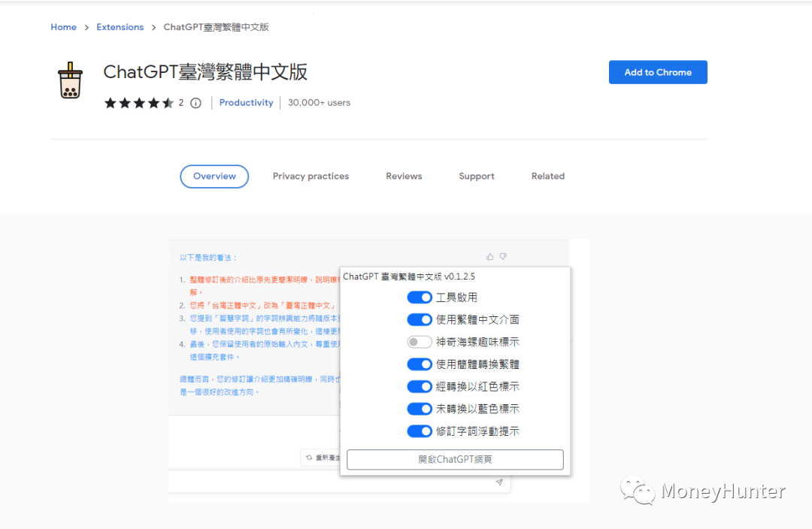Click the send arrow icon in input box
The width and height of the screenshot is (812, 529).
(x=499, y=482)
